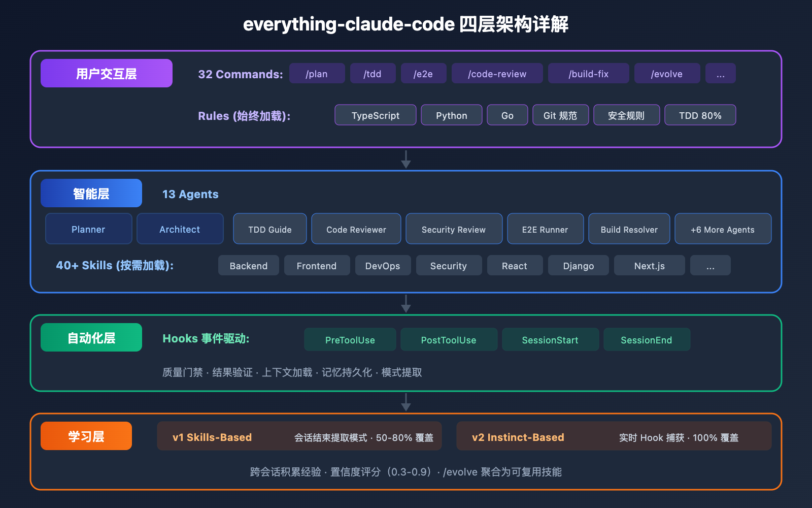The image size is (812, 508).
Task: Click the Architect agent
Action: [x=180, y=229]
